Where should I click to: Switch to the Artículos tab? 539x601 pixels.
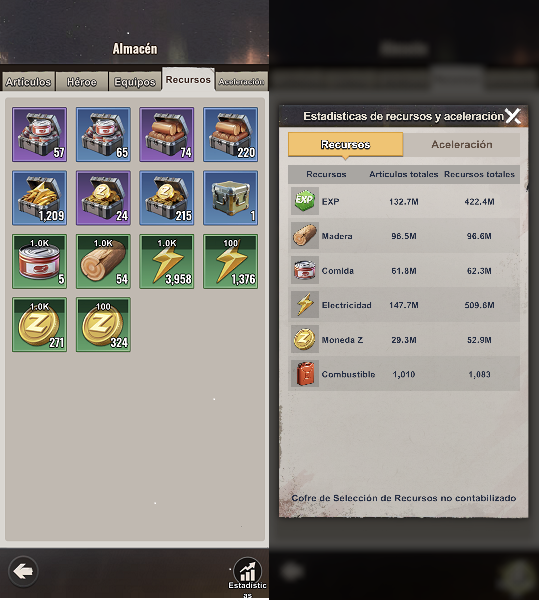coord(28,81)
